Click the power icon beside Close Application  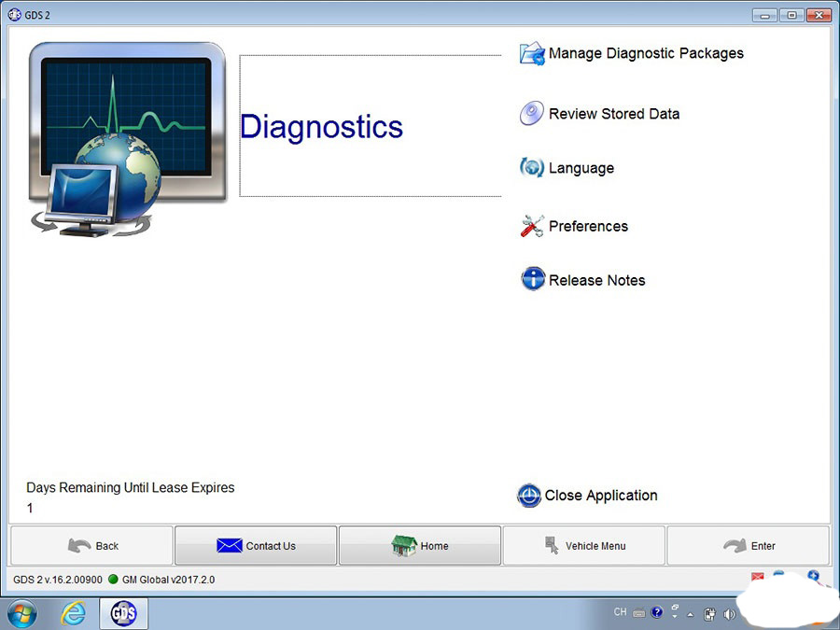(529, 496)
